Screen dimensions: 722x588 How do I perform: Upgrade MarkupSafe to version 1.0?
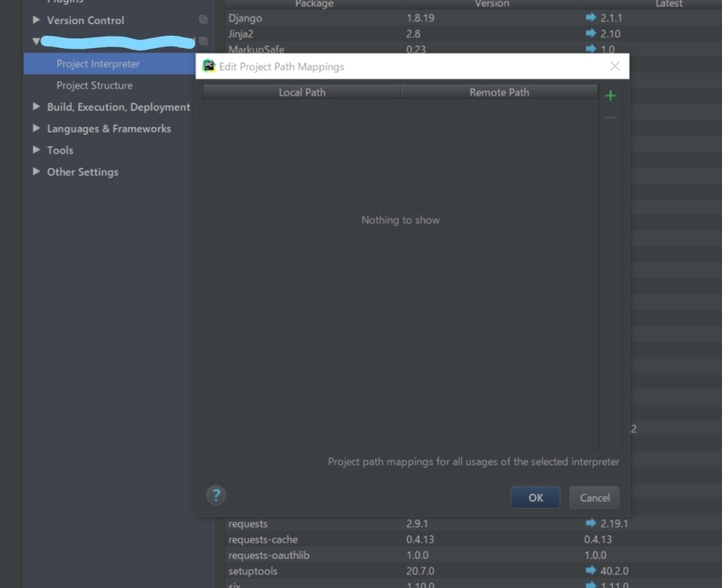[590, 49]
